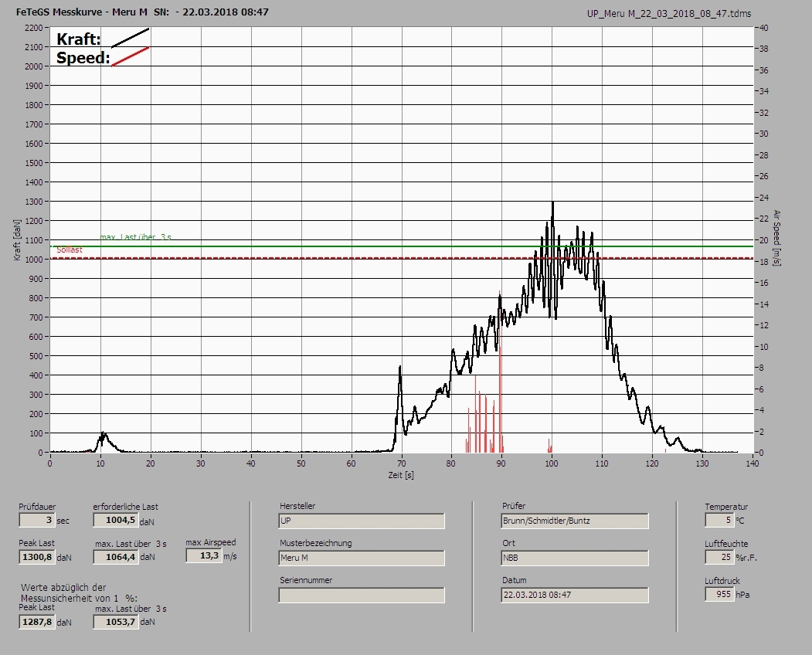Click the Prüfer label
The height and width of the screenshot is (655, 812).
(x=514, y=506)
